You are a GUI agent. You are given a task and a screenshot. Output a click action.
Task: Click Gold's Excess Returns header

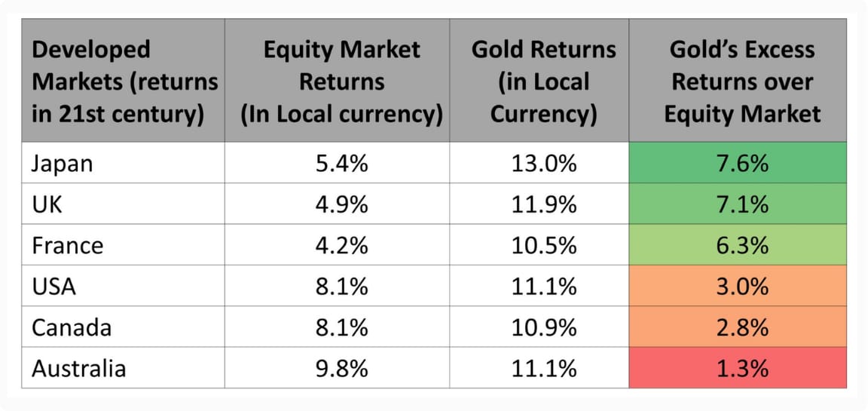(738, 81)
